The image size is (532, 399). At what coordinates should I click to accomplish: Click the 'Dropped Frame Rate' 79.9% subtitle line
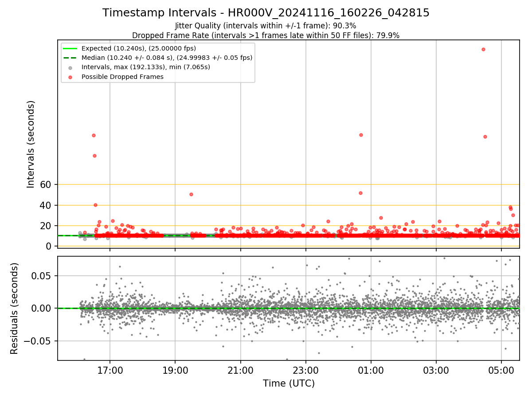[x=266, y=35]
